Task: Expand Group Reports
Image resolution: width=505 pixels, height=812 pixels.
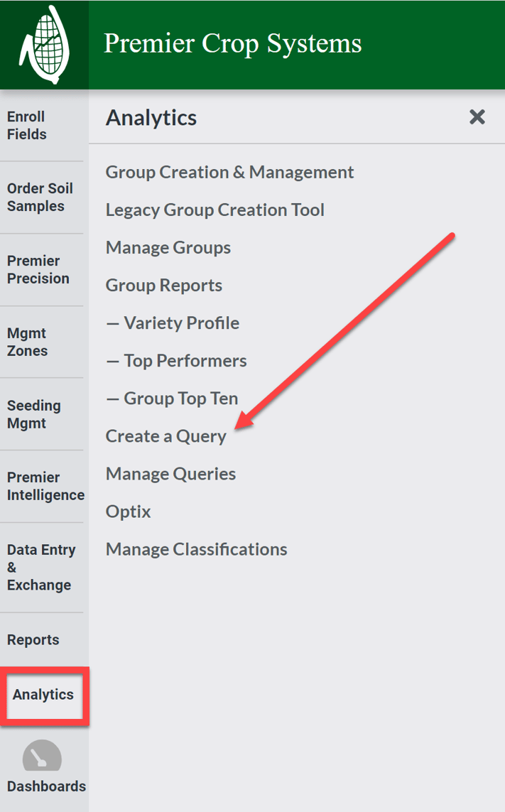Action: pos(163,285)
